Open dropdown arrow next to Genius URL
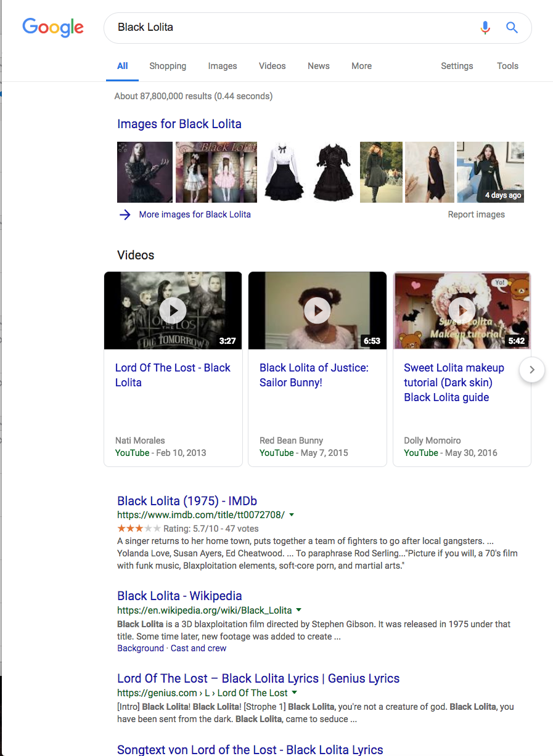 click(x=294, y=693)
